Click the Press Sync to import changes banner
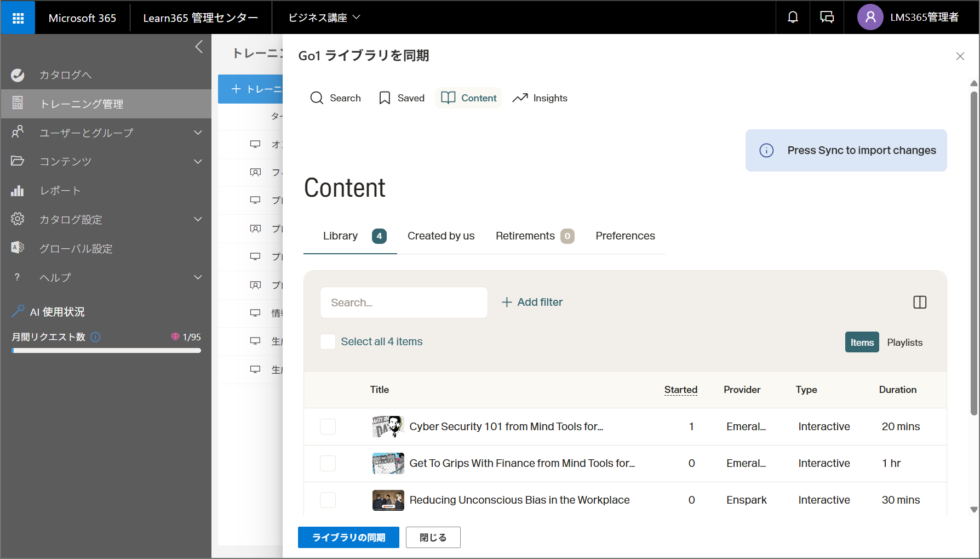 846,150
